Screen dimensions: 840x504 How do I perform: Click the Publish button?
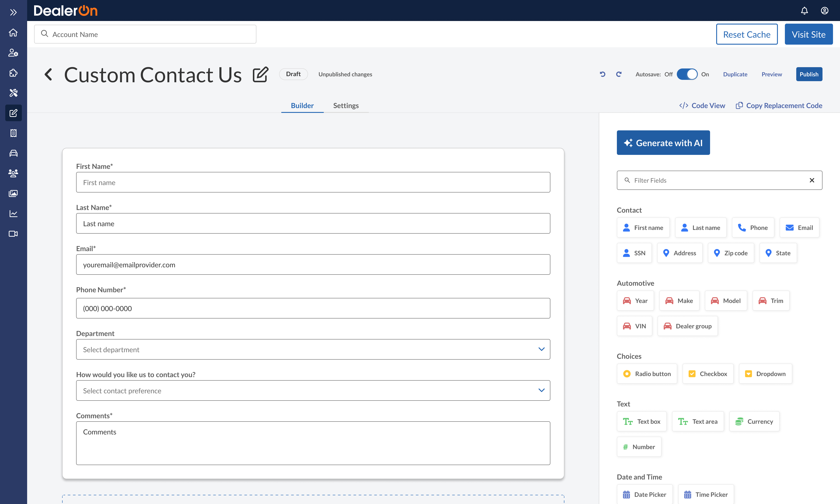coord(809,74)
